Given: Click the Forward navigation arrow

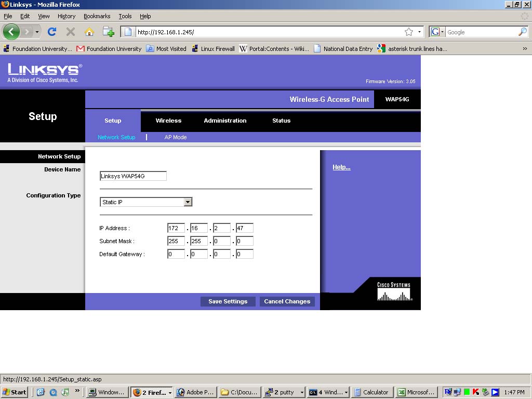Looking at the screenshot, I should [x=27, y=32].
